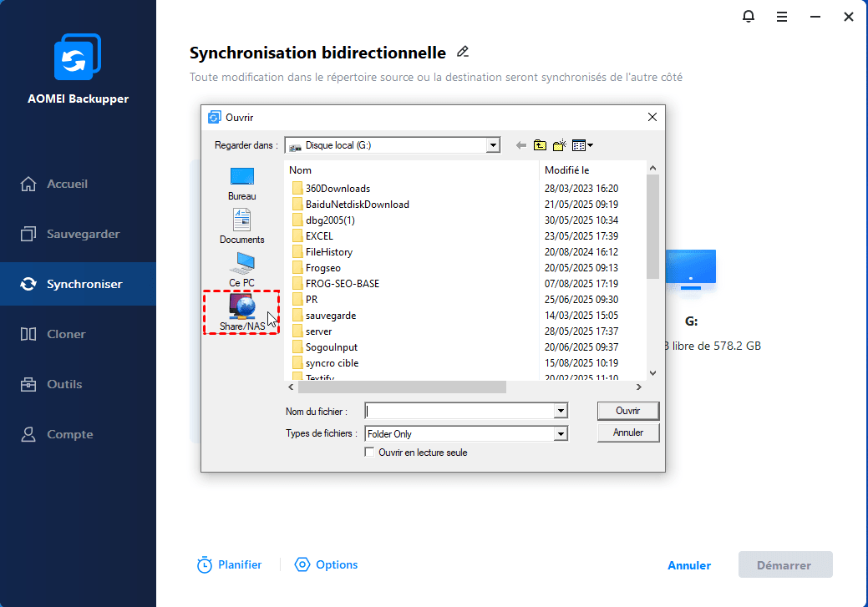The image size is (868, 607).
Task: Open the hamburger menu icon
Action: 782,18
